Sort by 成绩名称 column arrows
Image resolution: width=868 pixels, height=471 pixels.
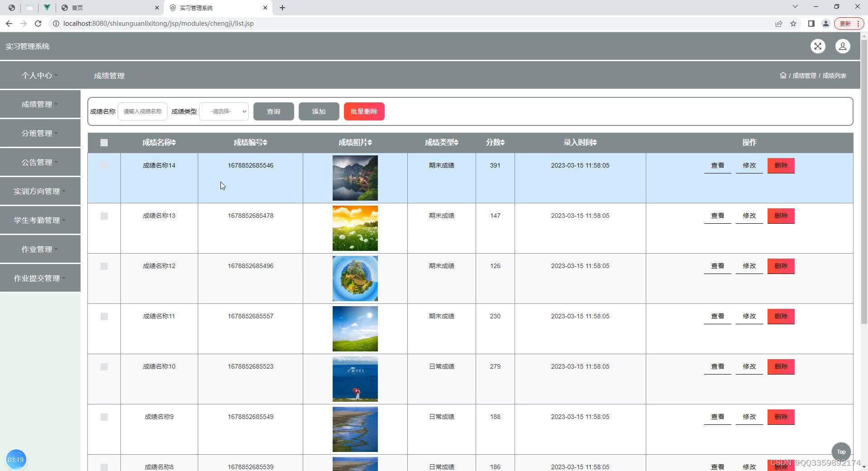point(174,143)
